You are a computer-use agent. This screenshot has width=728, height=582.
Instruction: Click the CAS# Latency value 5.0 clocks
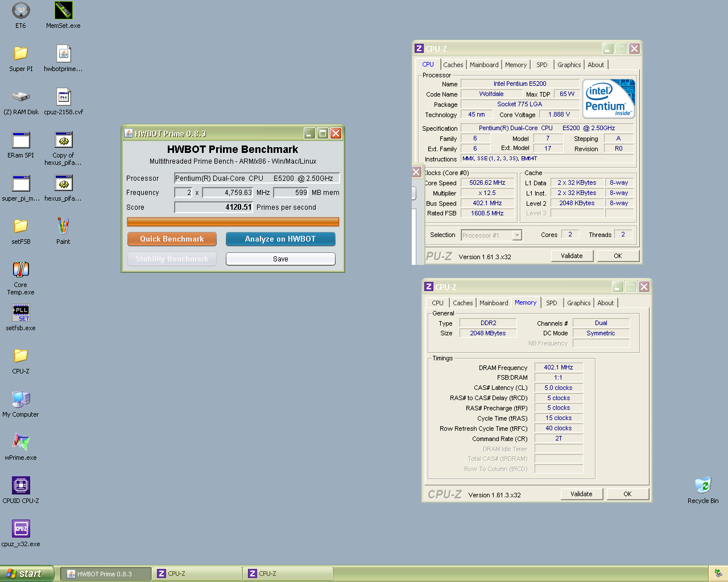[559, 388]
